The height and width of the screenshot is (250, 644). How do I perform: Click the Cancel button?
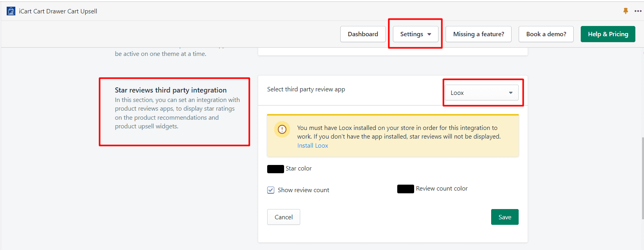coord(283,217)
